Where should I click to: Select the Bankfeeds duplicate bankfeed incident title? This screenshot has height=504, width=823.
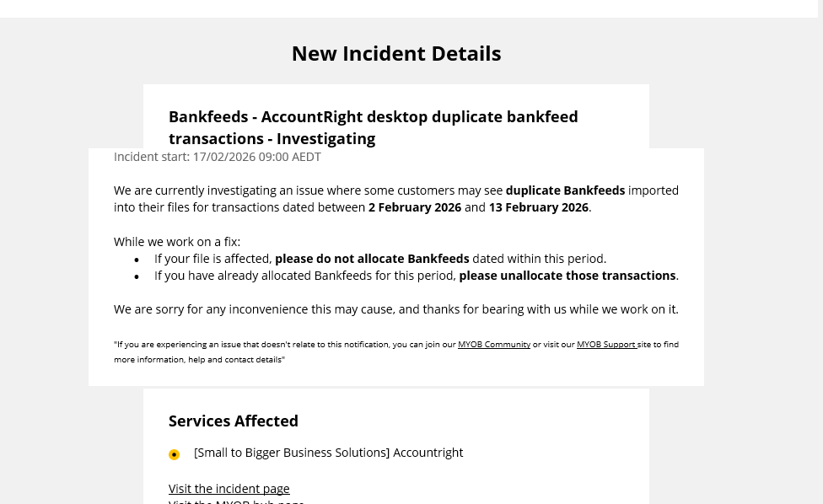[373, 117]
